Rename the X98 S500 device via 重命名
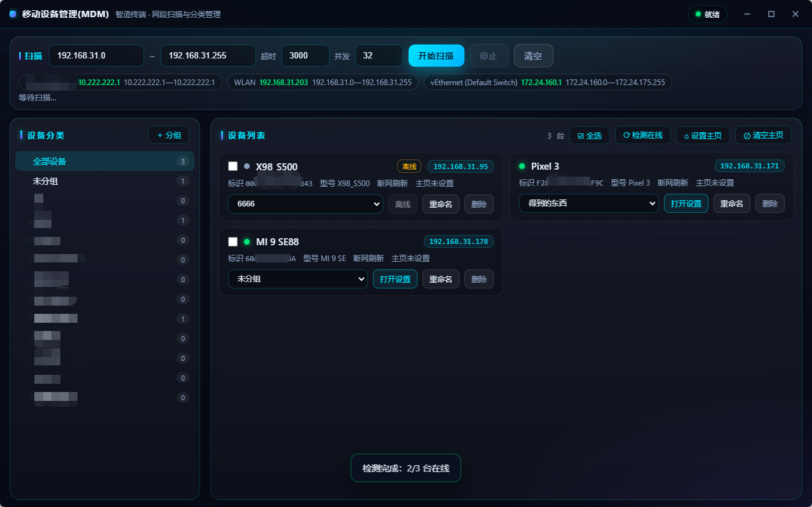This screenshot has width=812, height=507. click(x=441, y=204)
